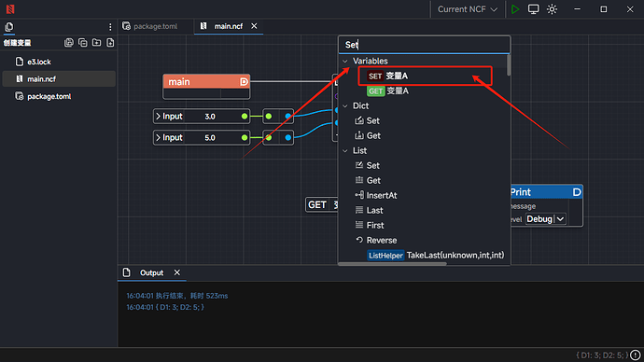The height and width of the screenshot is (362, 644).
Task: Click the status bar alert icon
Action: click(x=636, y=355)
